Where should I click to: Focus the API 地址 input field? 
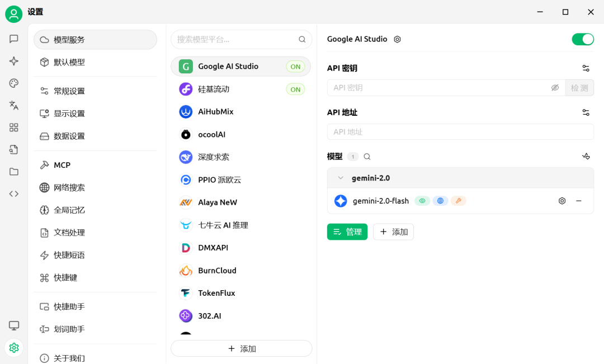[460, 132]
